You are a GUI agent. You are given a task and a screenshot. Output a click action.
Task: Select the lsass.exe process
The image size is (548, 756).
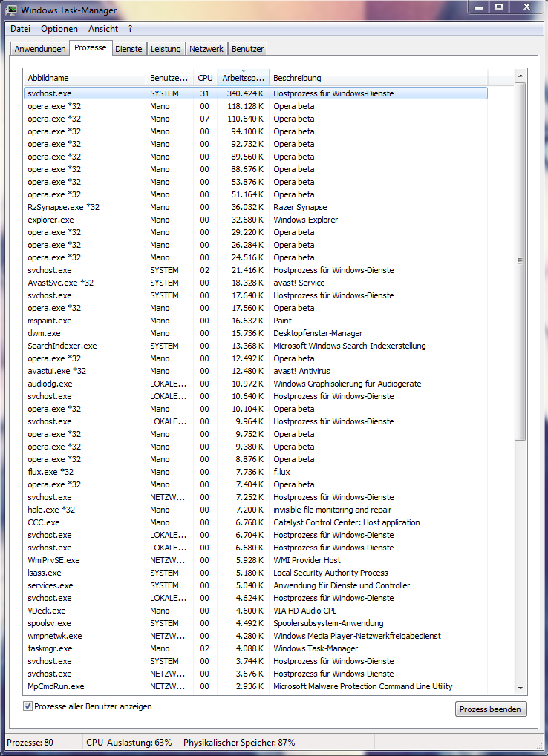pos(255,573)
